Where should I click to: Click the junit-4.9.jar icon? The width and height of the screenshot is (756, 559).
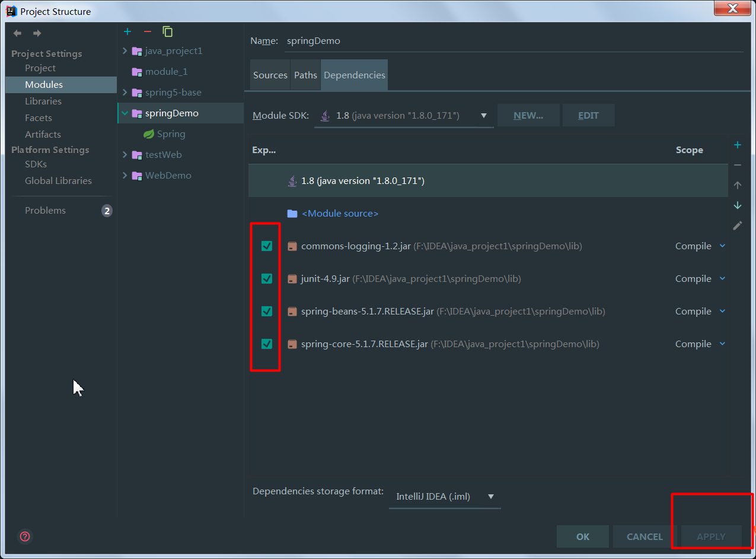pyautogui.click(x=292, y=279)
